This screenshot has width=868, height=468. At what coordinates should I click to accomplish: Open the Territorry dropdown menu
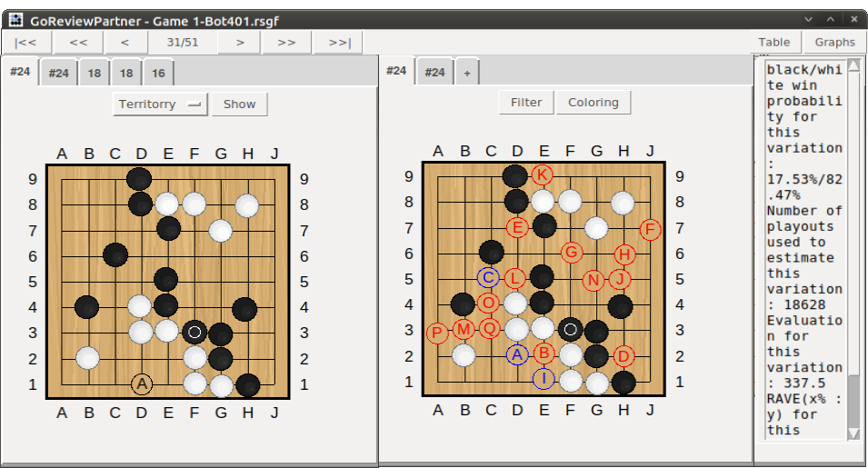(x=161, y=104)
